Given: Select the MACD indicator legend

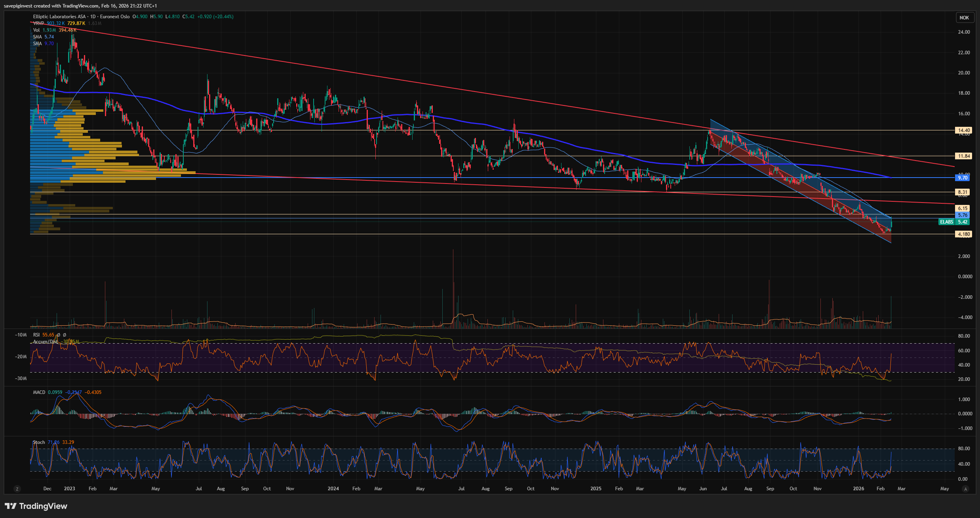Looking at the screenshot, I should tap(39, 392).
